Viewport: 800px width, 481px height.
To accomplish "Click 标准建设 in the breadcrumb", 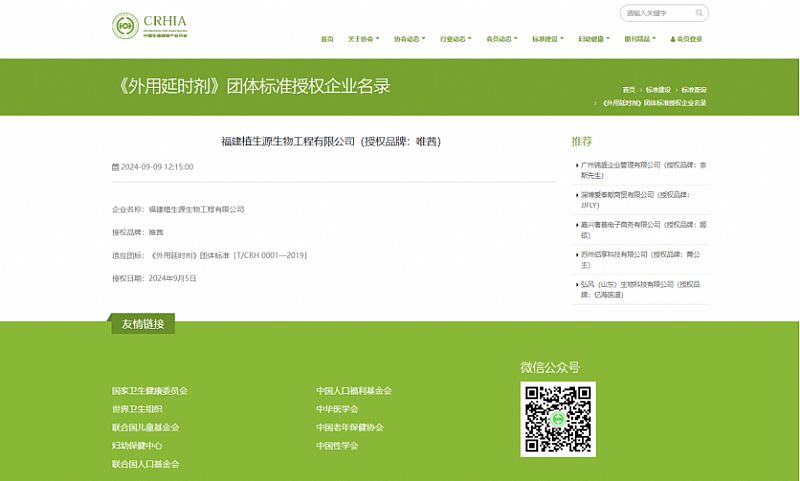I will (x=657, y=90).
